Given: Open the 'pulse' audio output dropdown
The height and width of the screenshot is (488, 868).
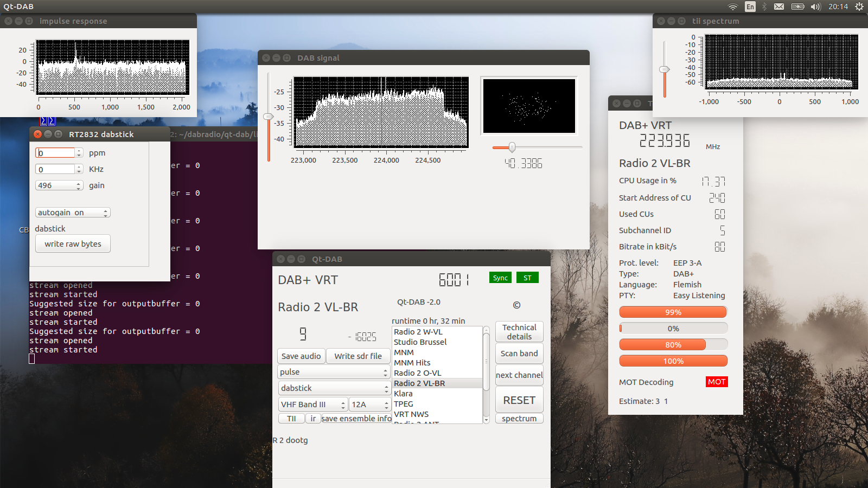Looking at the screenshot, I should point(333,372).
